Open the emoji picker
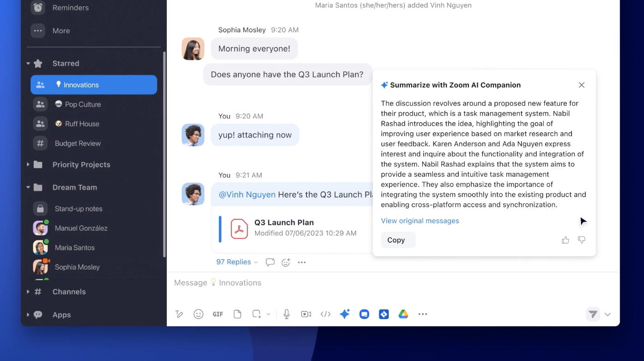Image resolution: width=644 pixels, height=361 pixels. tap(199, 314)
